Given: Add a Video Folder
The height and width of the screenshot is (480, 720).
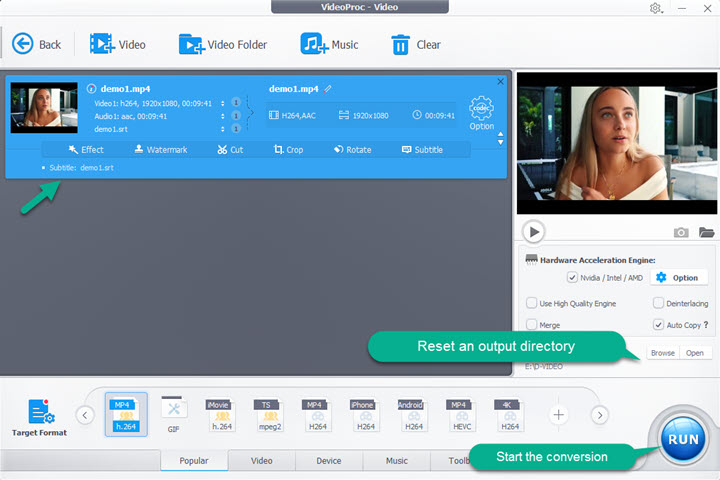Looking at the screenshot, I should 191,44.
